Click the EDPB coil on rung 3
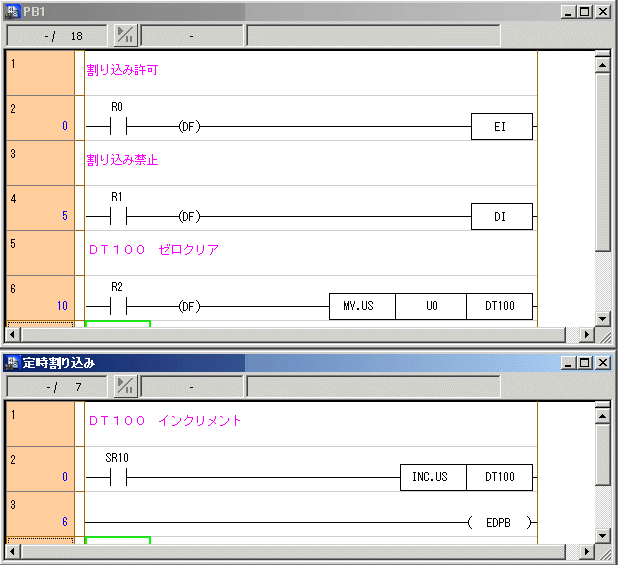The height and width of the screenshot is (565, 618). pos(501,522)
